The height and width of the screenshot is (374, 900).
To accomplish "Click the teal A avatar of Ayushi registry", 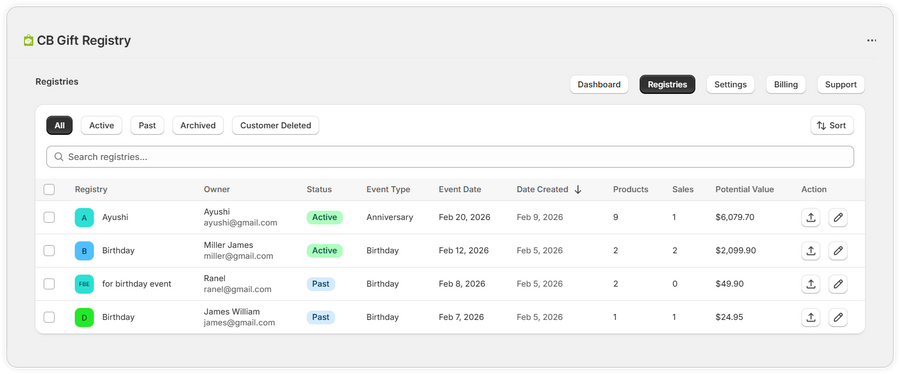I will [x=84, y=217].
